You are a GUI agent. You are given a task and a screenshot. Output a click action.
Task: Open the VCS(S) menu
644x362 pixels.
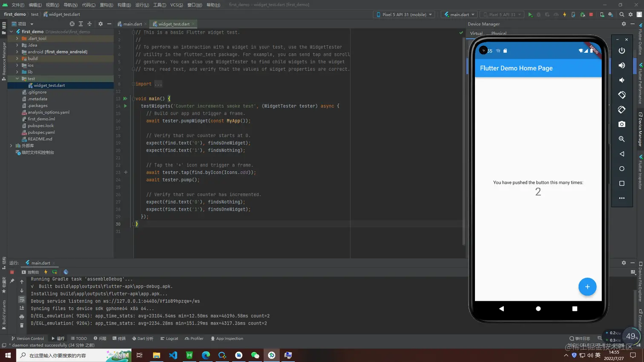176,5
